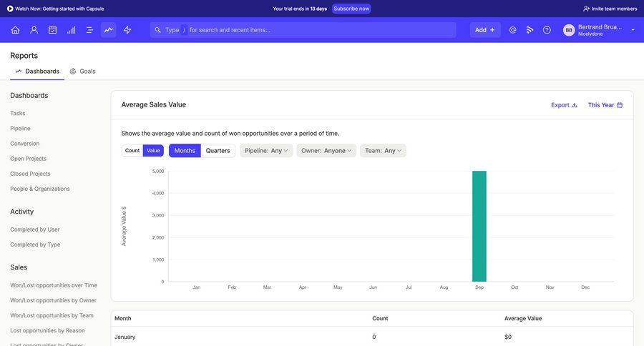Switch chart to Count view
The image size is (644, 346).
(132, 151)
